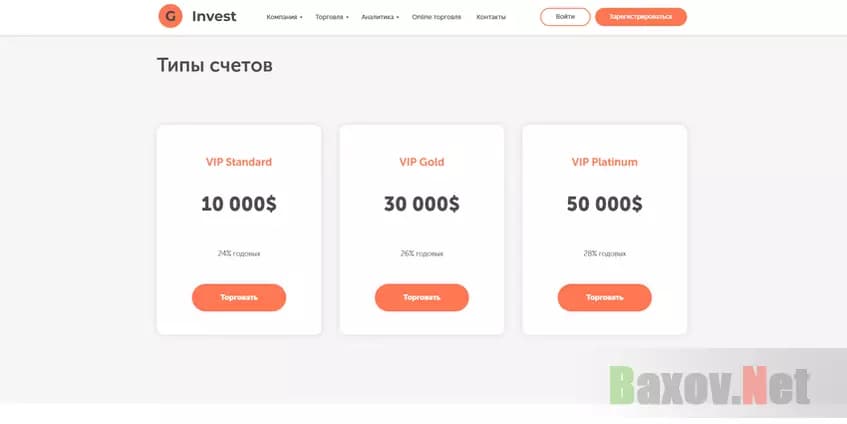847x424 pixels.
Task: Go to the Online торговля page
Action: [436, 17]
